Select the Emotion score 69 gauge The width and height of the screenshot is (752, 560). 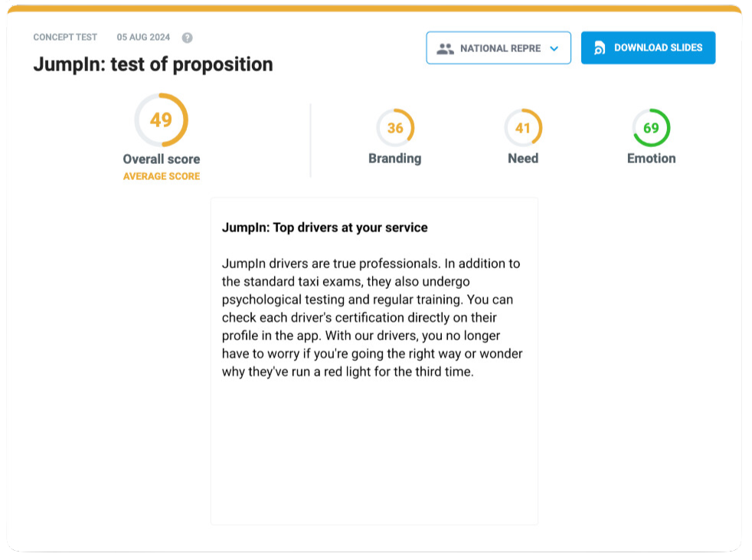[x=651, y=128]
